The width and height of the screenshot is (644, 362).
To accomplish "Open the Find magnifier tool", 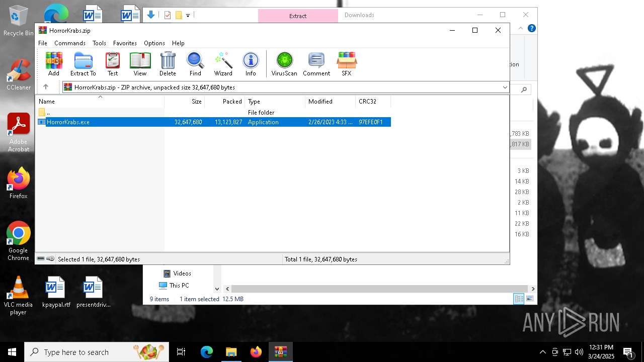I will (195, 64).
